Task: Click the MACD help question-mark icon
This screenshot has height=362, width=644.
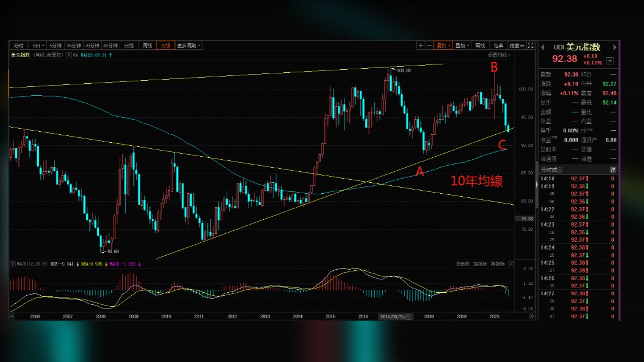Action: coord(13,264)
